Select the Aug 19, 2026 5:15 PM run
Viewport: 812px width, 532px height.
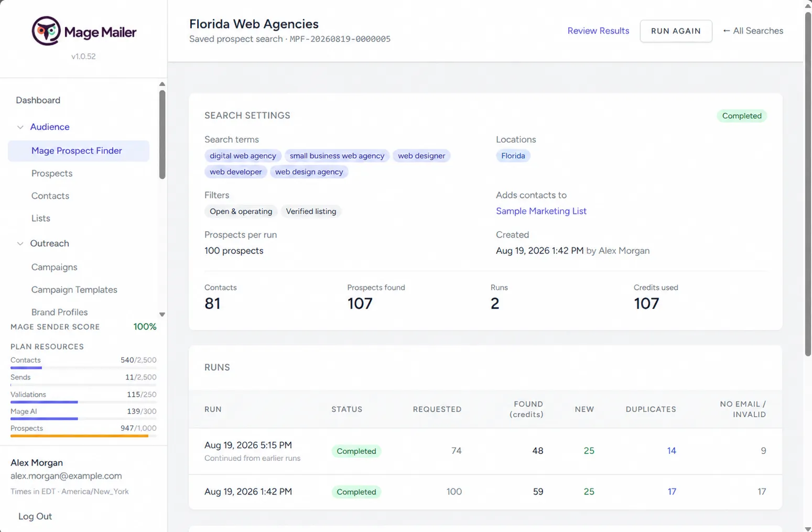click(248, 445)
